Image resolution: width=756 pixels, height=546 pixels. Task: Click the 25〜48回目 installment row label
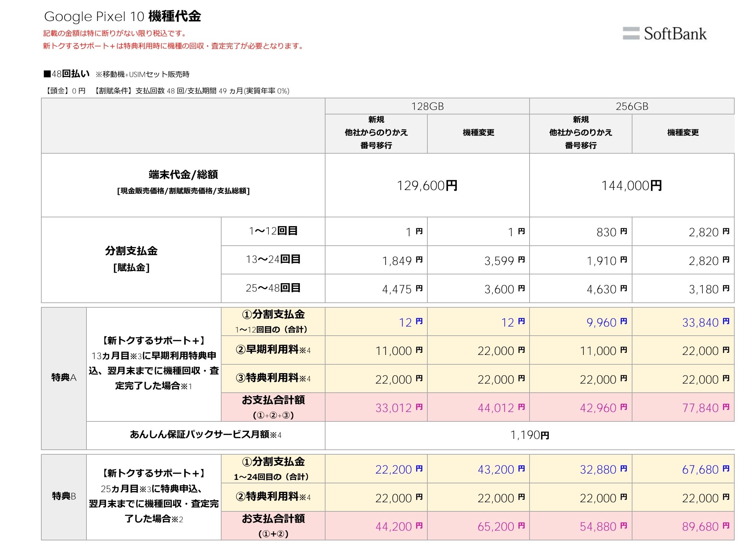pyautogui.click(x=273, y=288)
